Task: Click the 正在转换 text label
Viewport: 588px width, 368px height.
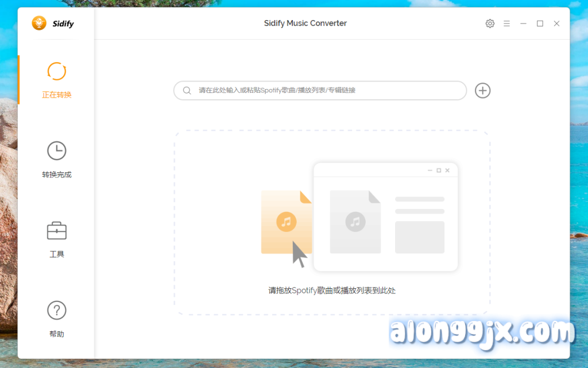Action: 56,95
